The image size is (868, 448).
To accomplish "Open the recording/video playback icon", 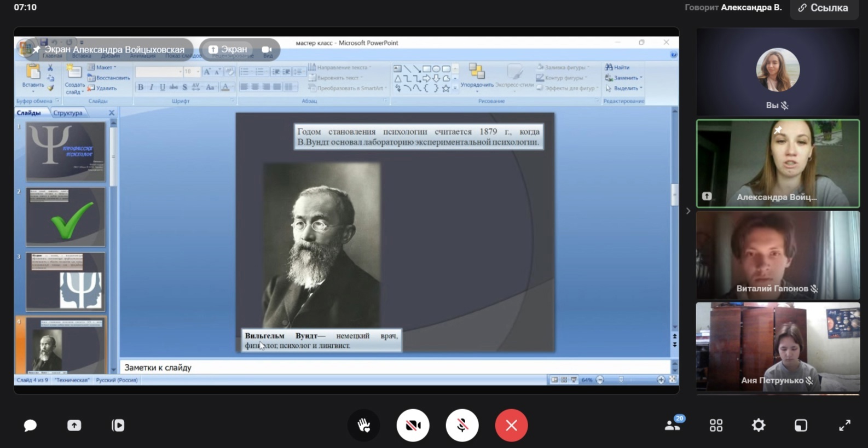I will pos(118,426).
